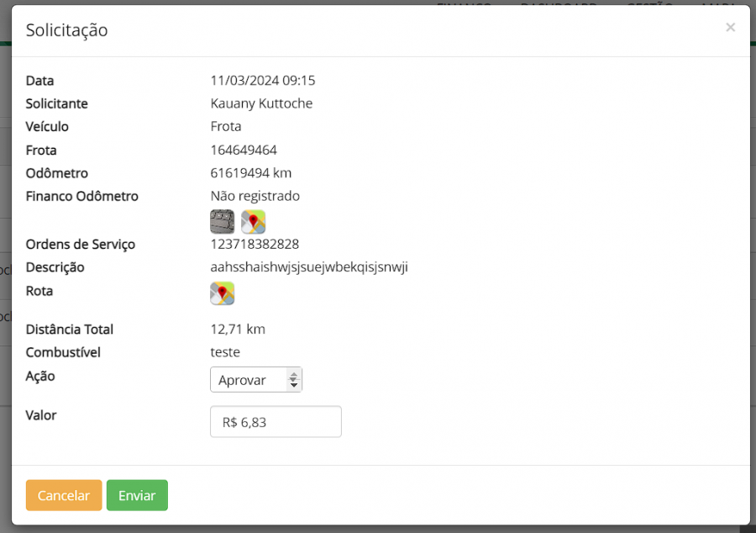Open map pin icon beside odometer photo
756x533 pixels.
pos(253,222)
